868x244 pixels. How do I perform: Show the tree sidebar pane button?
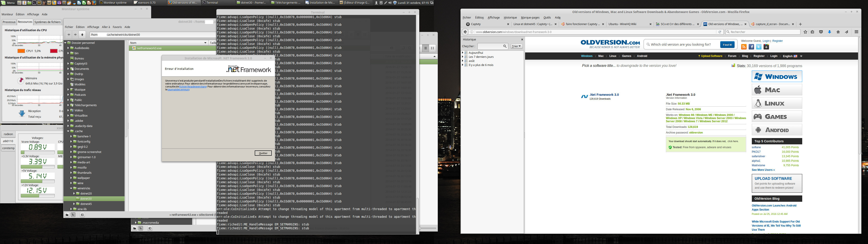[x=73, y=215]
